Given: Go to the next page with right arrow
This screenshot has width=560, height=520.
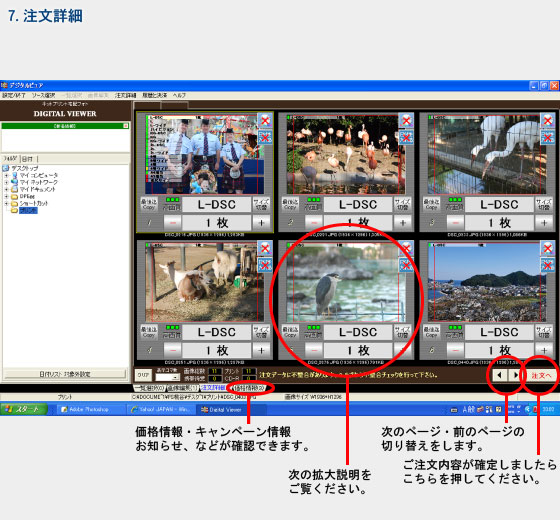Looking at the screenshot, I should click(x=515, y=375).
